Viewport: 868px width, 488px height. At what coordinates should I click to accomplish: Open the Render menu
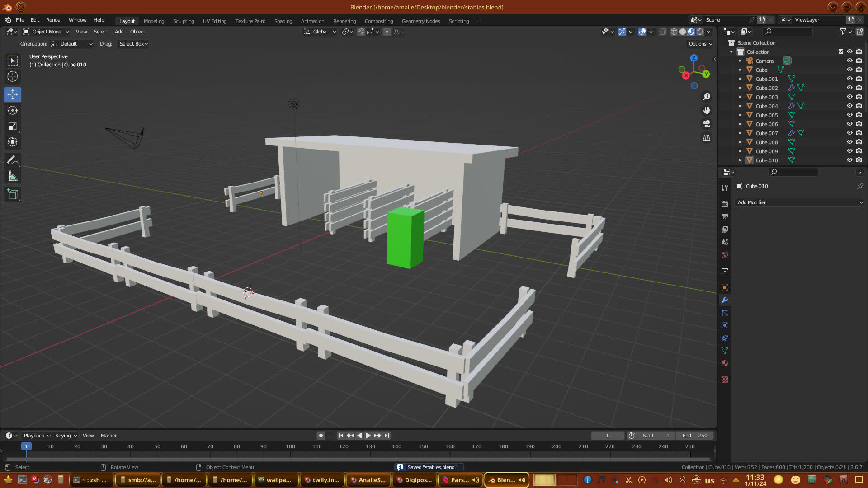point(54,20)
